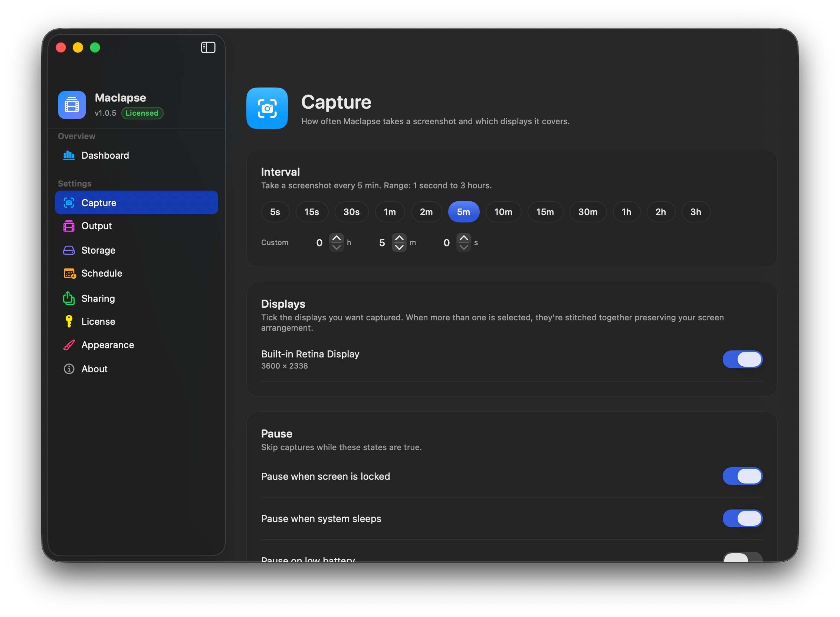The image size is (840, 617).
Task: Click the Displays section heading
Action: click(283, 304)
